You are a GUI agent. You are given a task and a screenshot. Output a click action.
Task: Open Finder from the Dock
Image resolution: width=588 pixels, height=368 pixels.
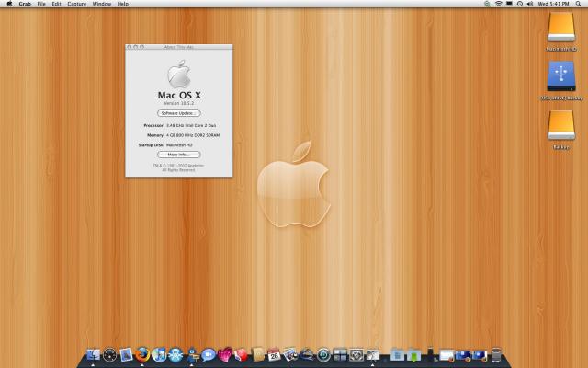pyautogui.click(x=93, y=354)
